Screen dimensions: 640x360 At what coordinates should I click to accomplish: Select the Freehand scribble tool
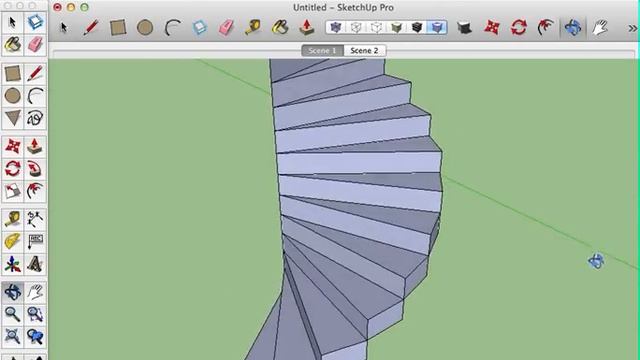pos(35,118)
